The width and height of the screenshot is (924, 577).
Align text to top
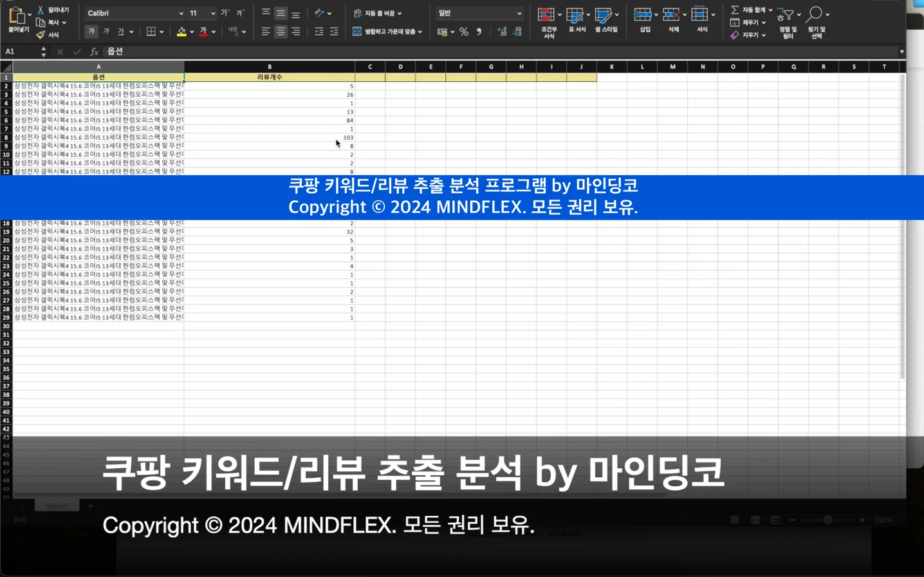tap(266, 13)
